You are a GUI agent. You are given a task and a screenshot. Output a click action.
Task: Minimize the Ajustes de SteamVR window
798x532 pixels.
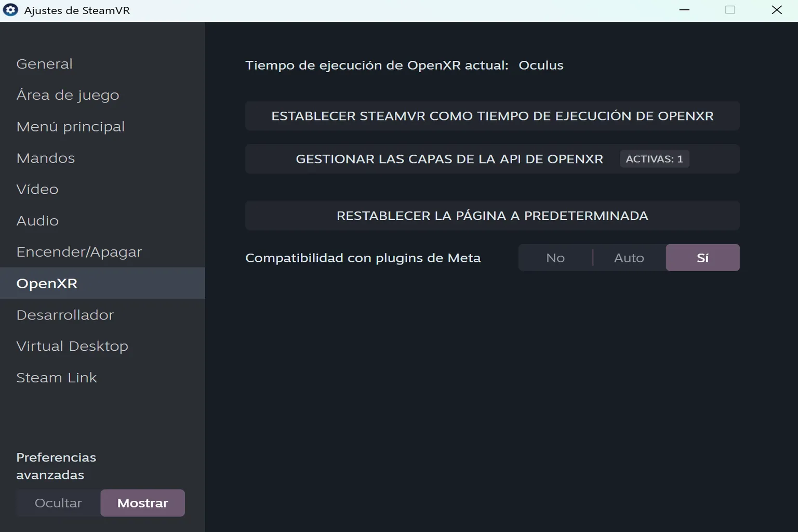point(685,10)
